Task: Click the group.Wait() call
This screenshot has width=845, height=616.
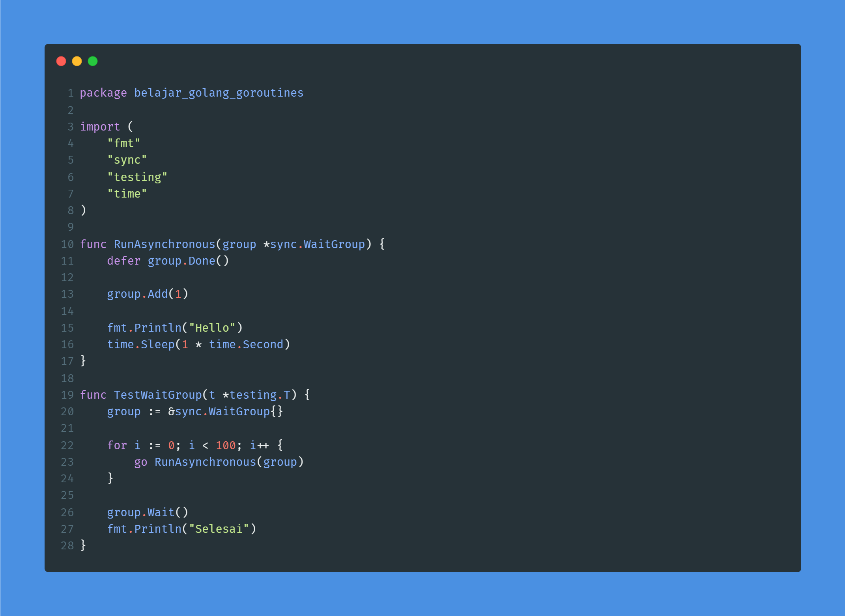Action: (x=148, y=513)
